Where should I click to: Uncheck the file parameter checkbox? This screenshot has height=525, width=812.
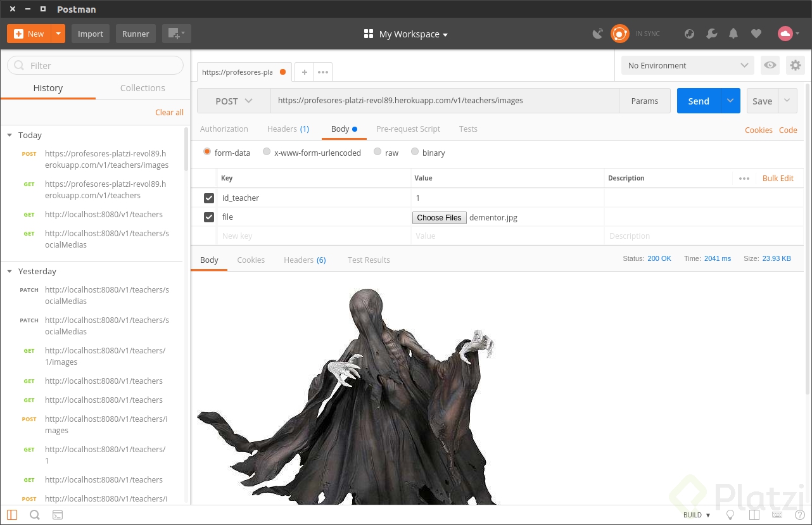click(x=209, y=217)
